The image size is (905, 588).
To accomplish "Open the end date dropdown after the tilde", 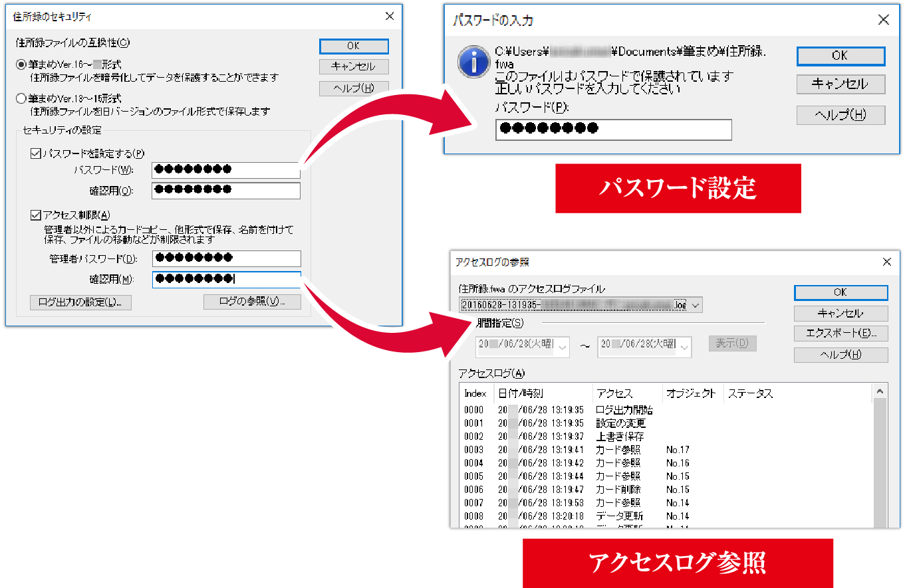I will (685, 346).
